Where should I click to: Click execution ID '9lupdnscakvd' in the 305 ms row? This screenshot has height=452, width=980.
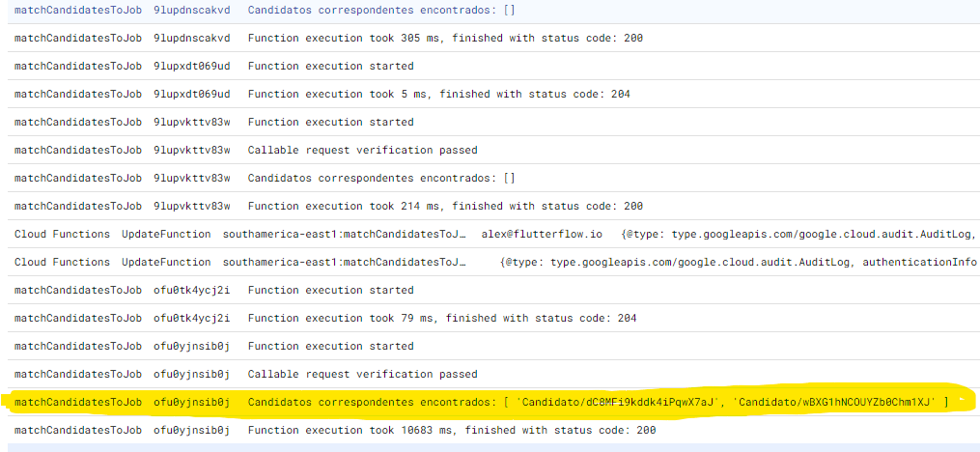click(192, 38)
